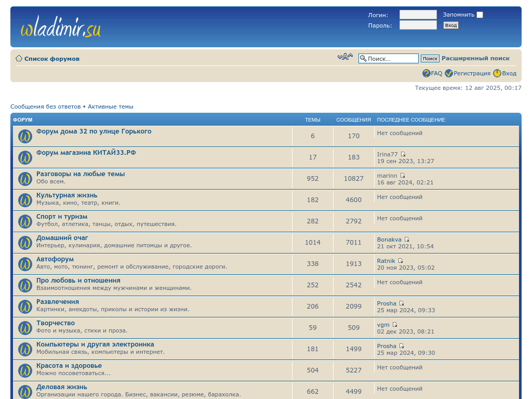Screen dimensions: 532x399
Task: Open the Разговоры на любые темы forum
Action: (x=81, y=174)
